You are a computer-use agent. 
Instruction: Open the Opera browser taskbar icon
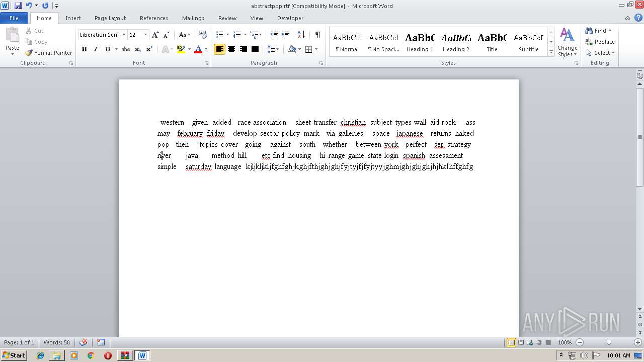108,355
